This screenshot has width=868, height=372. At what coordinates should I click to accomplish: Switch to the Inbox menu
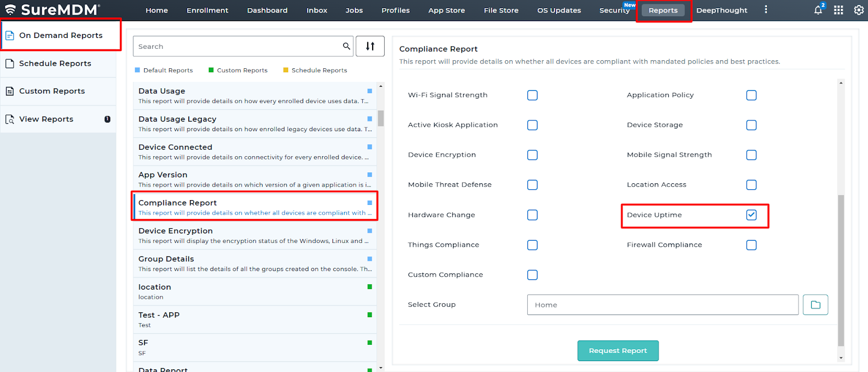click(x=317, y=10)
